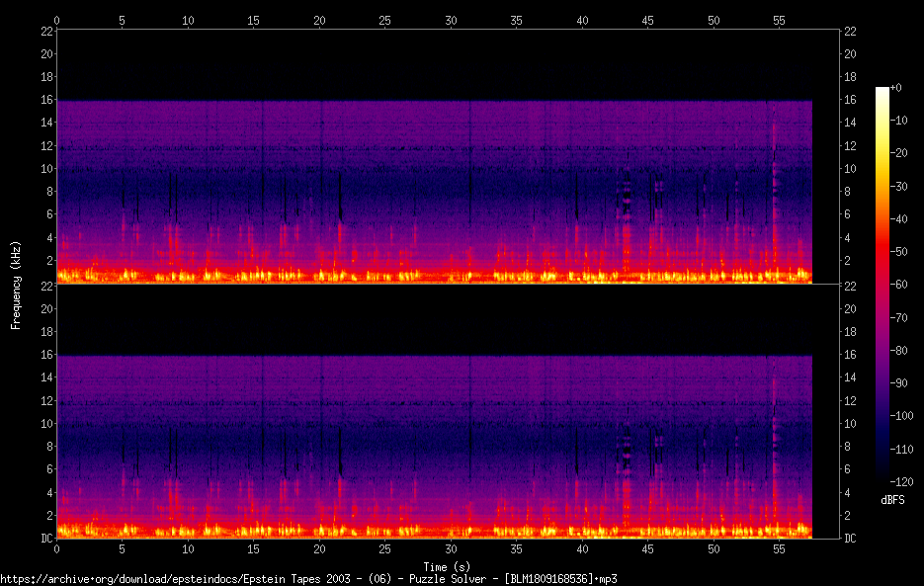Click the 10 tick on the top time axis

coord(188,20)
